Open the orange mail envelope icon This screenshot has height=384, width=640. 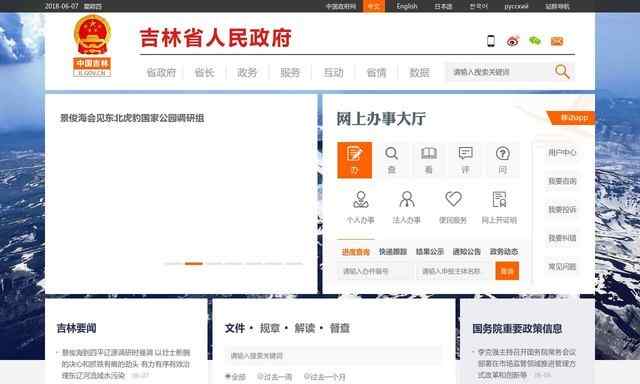point(557,41)
